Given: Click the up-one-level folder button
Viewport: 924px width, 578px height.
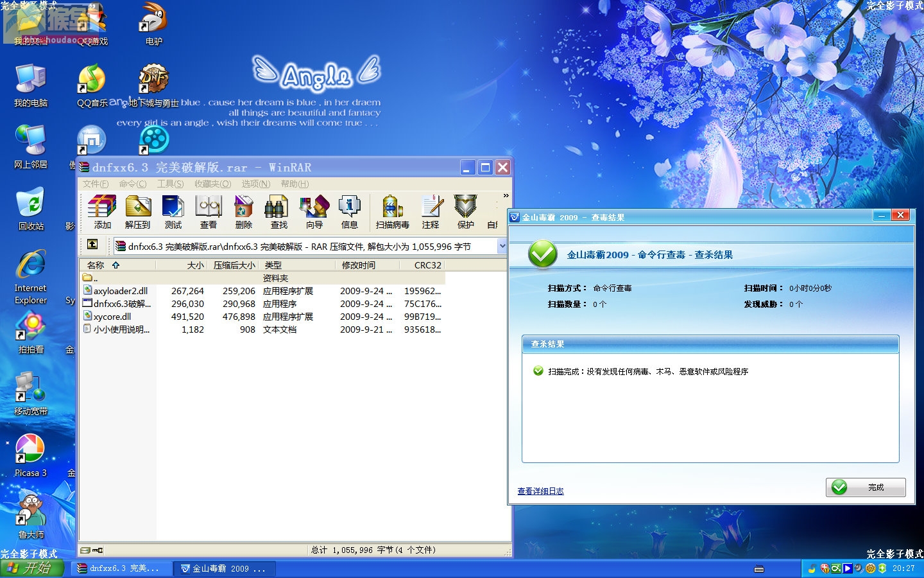Looking at the screenshot, I should click(x=92, y=244).
